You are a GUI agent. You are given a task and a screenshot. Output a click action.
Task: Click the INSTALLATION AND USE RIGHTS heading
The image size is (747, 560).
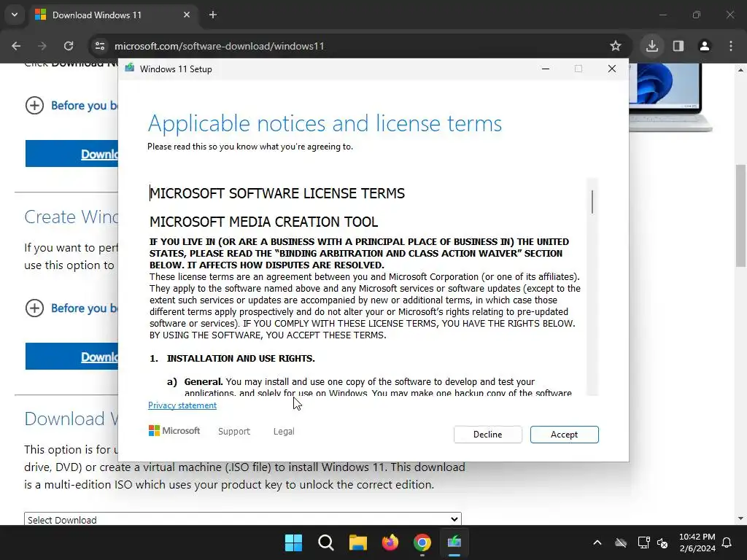coord(241,358)
